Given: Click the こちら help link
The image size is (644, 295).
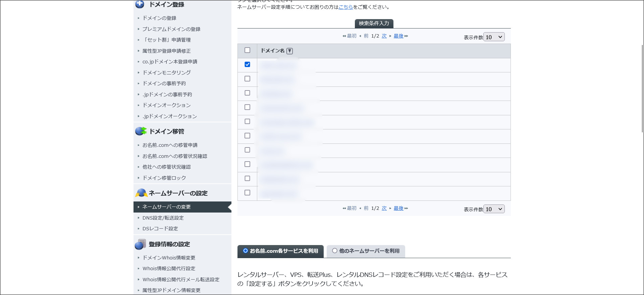Looking at the screenshot, I should (345, 7).
